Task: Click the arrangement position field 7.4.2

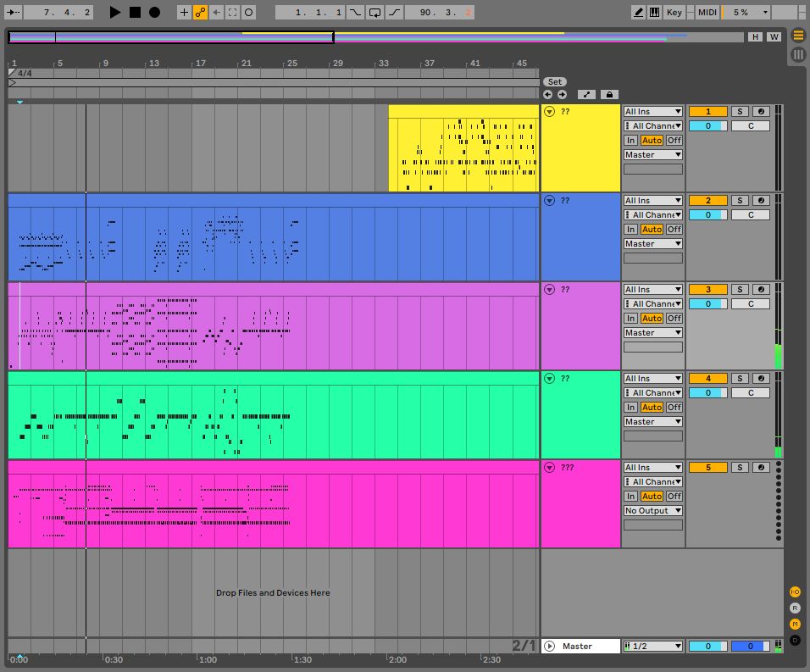Action: pyautogui.click(x=58, y=13)
